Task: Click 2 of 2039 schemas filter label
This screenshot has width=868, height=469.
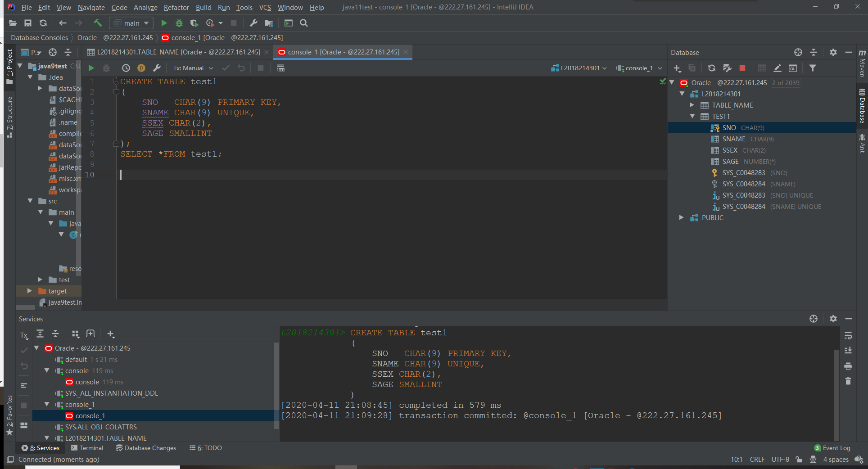Action: pos(786,83)
